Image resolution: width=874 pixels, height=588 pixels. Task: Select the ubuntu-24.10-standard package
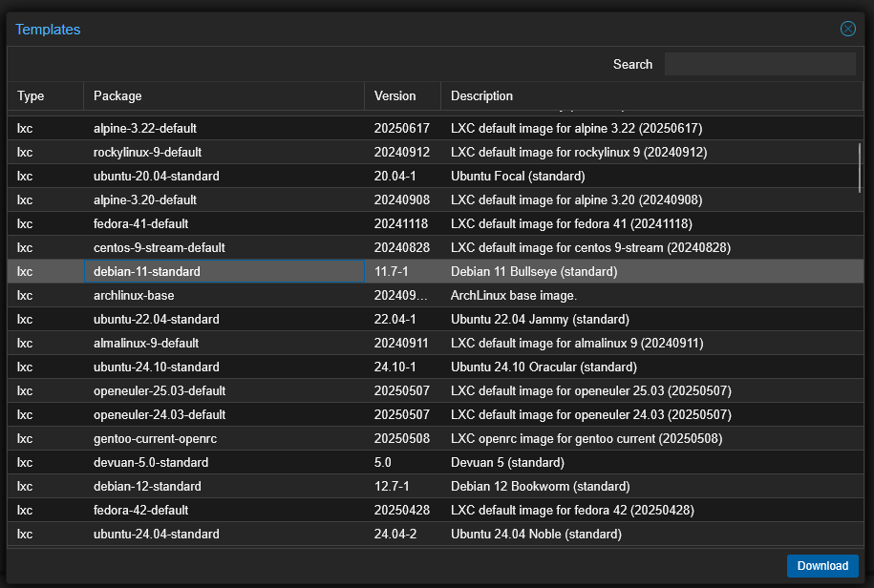[156, 367]
